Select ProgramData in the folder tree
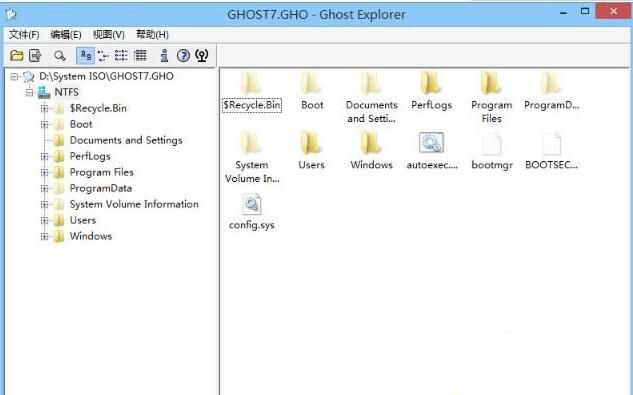This screenshot has height=395, width=633. (x=101, y=188)
